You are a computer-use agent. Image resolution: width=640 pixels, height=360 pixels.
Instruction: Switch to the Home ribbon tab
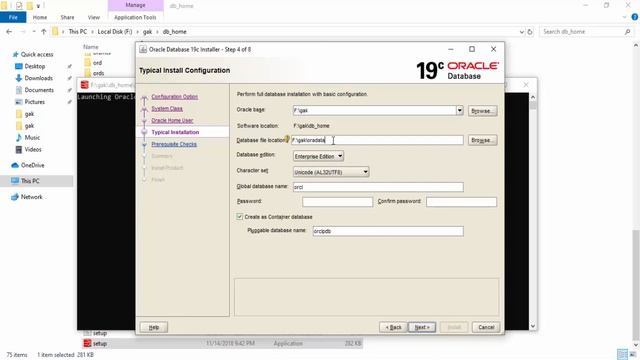[x=40, y=18]
